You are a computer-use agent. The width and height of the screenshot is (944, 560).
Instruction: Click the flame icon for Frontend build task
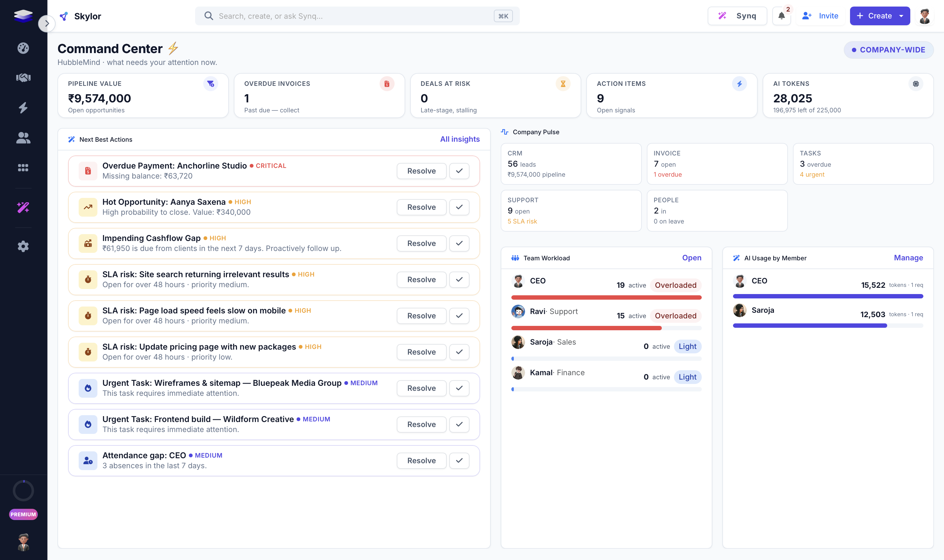click(x=88, y=425)
